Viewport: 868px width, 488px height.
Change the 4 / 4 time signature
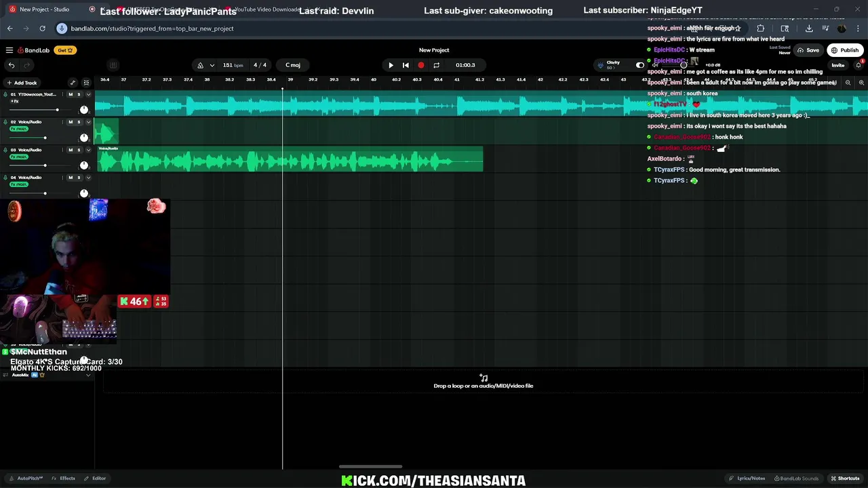[260, 65]
